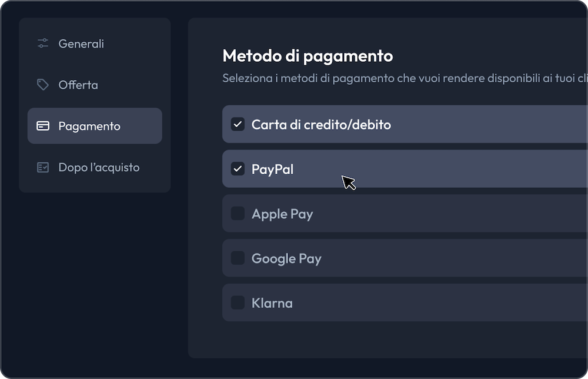Image resolution: width=588 pixels, height=379 pixels.
Task: Open the Generali settings section
Action: [95, 44]
